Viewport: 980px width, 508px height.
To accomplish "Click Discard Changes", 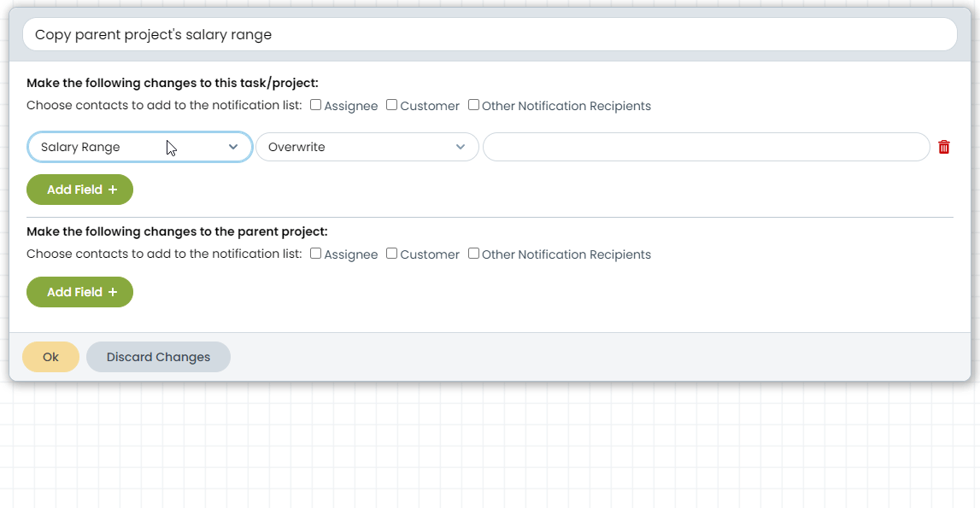I will [158, 357].
